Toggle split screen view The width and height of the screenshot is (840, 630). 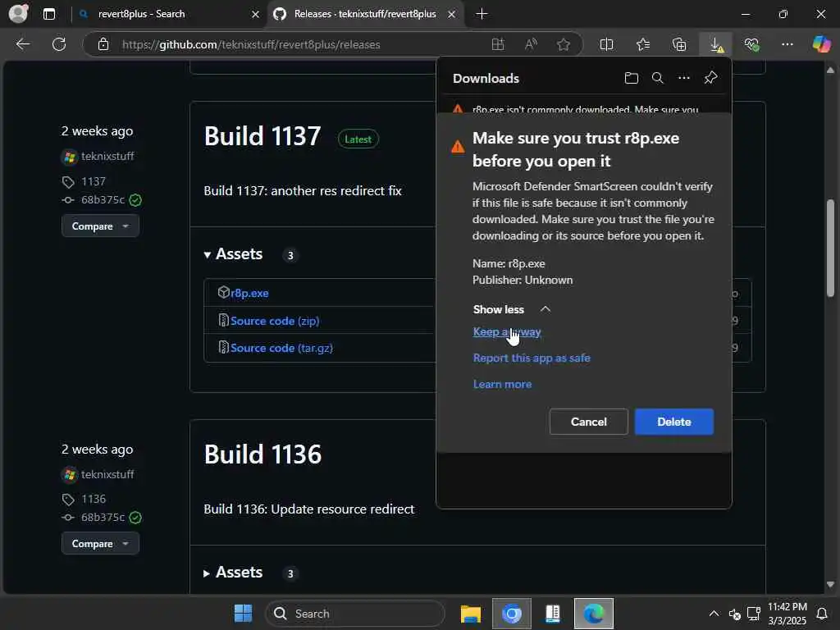tap(606, 44)
